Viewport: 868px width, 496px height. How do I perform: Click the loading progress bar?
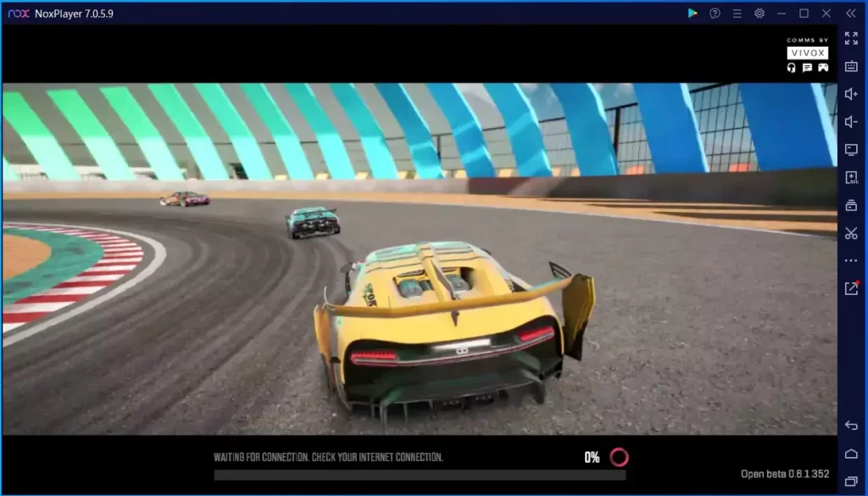[x=420, y=475]
